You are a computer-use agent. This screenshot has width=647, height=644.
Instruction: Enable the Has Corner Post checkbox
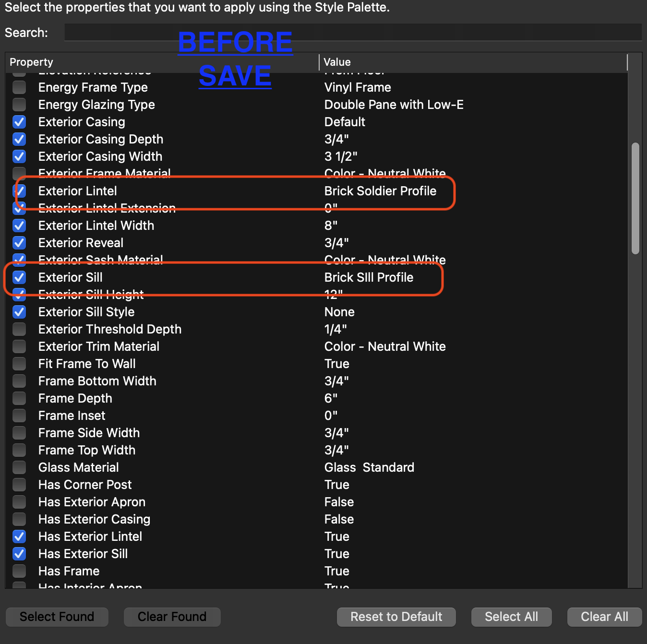pyautogui.click(x=19, y=485)
